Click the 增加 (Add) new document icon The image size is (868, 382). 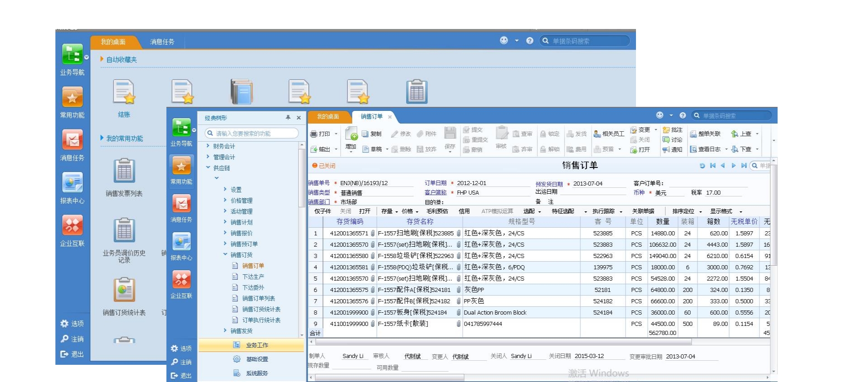[351, 134]
